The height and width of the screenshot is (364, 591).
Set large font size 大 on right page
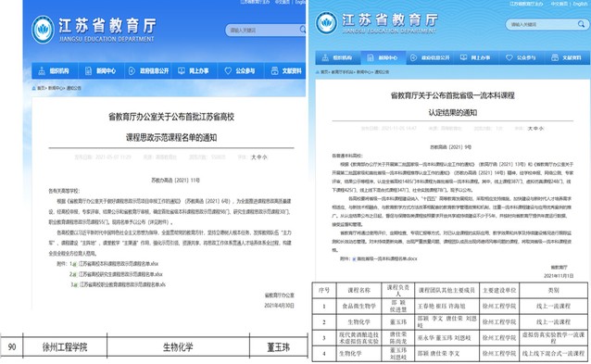[530, 129]
